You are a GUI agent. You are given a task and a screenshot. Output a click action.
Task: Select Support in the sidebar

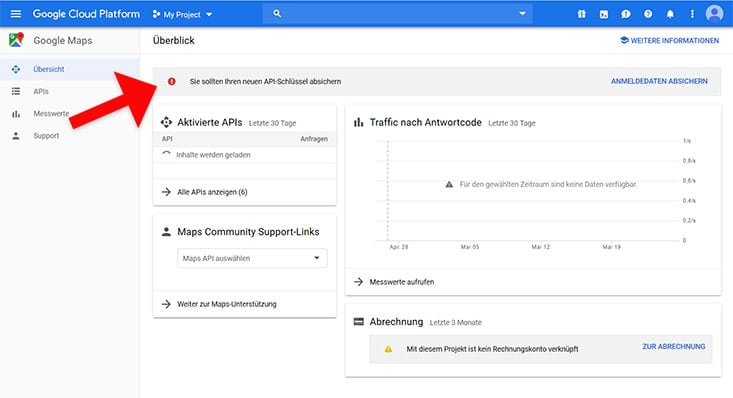(x=70, y=136)
